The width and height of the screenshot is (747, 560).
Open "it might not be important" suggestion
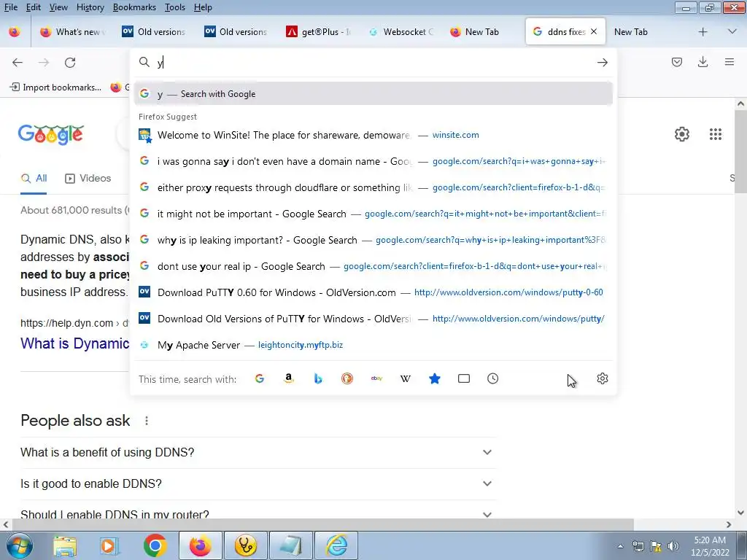[x=373, y=214]
